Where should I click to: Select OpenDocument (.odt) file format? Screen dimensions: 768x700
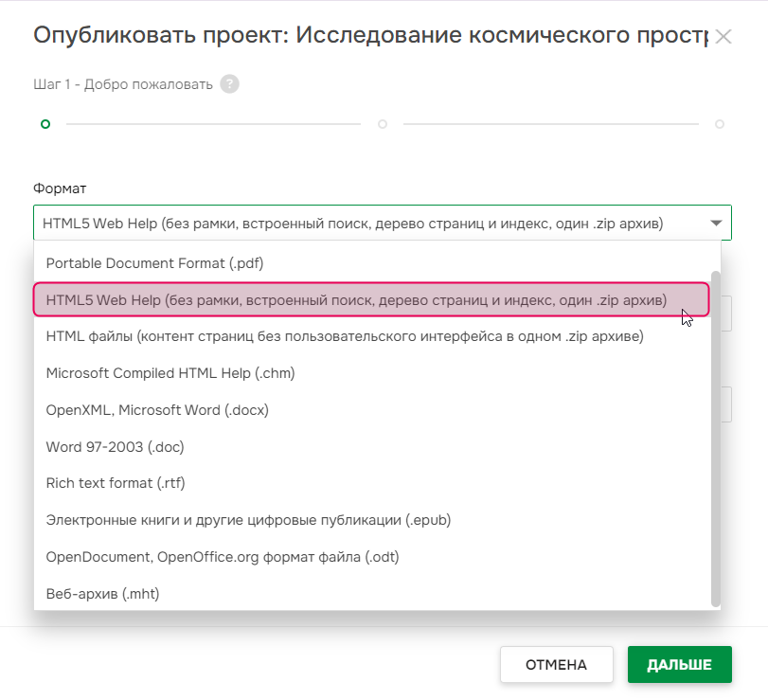click(223, 557)
